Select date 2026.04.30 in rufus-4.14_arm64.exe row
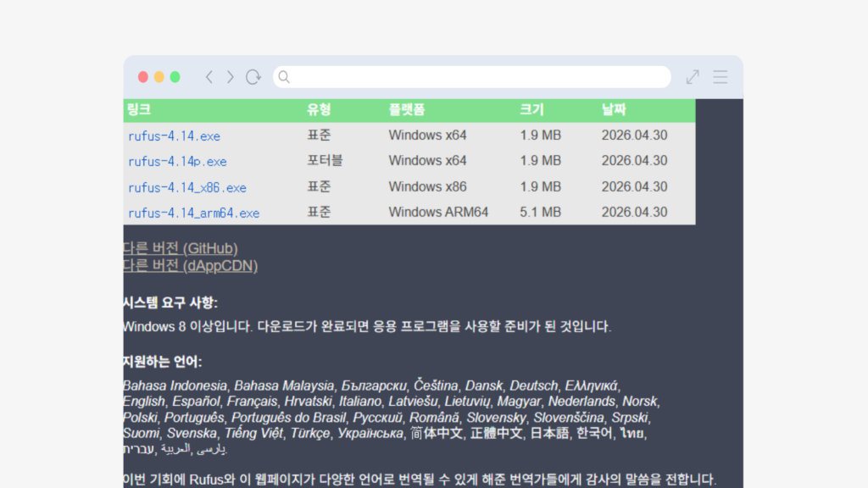This screenshot has height=488, width=868. [x=634, y=212]
